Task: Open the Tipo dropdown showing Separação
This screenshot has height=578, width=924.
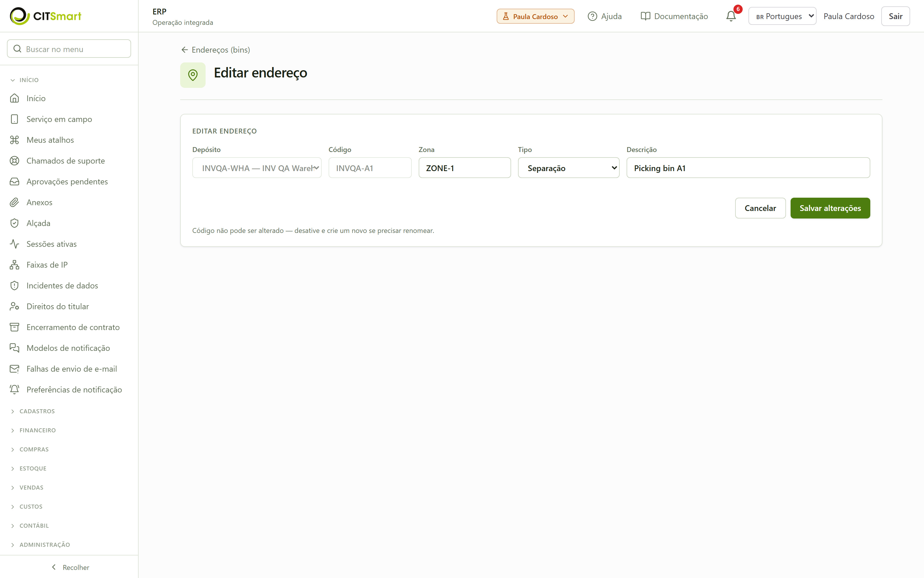Action: tap(569, 168)
